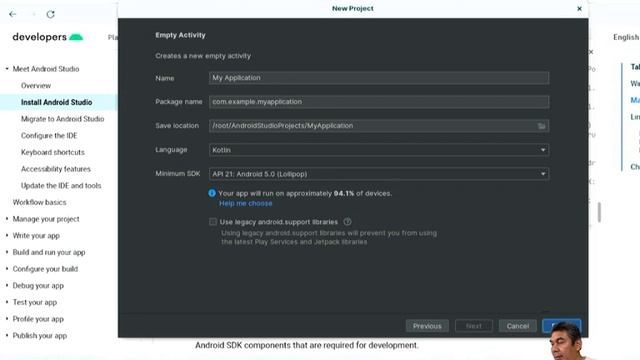
Task: Collapse the Meet Android Studio section
Action: (7, 69)
